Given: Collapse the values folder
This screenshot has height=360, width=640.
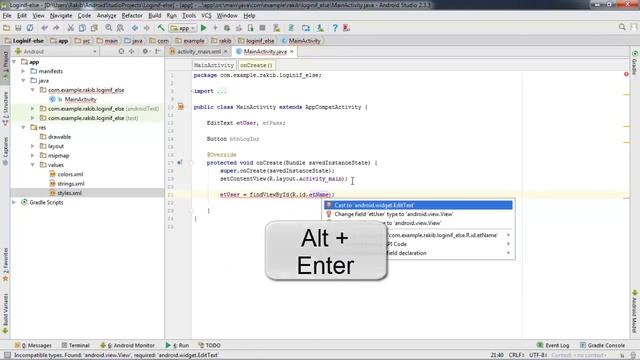Looking at the screenshot, I should click(33, 164).
